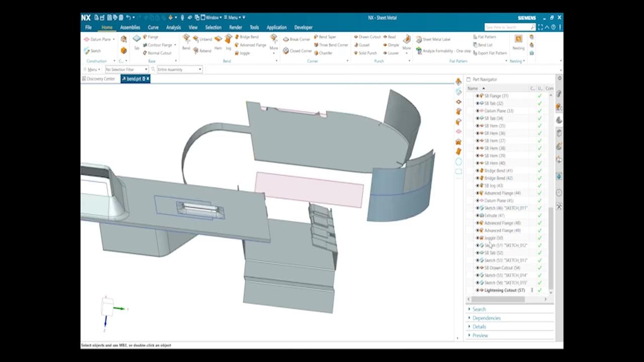Select the Gusset tool
644x362 pixels.
[x=362, y=45]
